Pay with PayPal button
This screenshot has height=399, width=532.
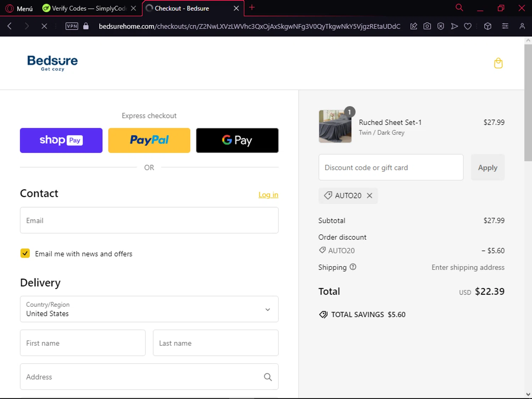coord(149,140)
